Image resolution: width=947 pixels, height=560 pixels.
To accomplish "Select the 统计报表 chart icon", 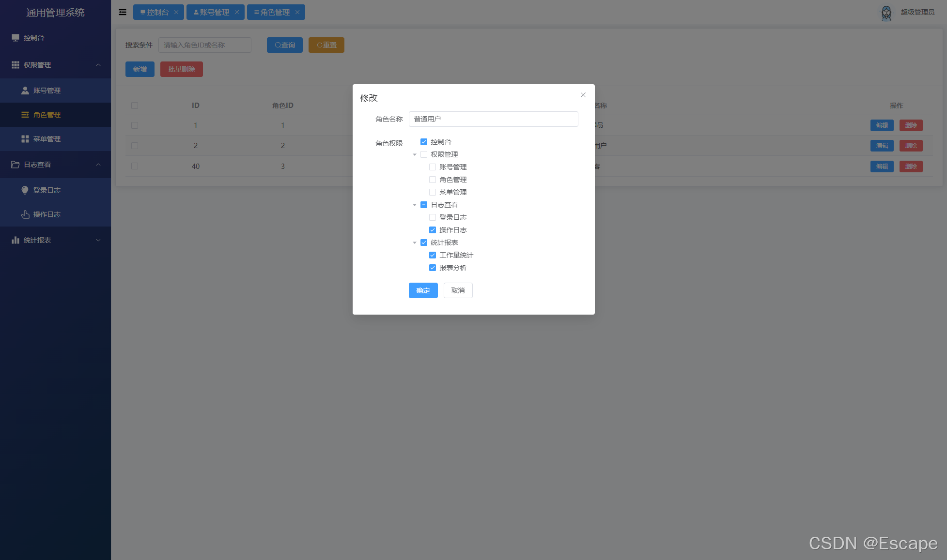I will point(15,240).
